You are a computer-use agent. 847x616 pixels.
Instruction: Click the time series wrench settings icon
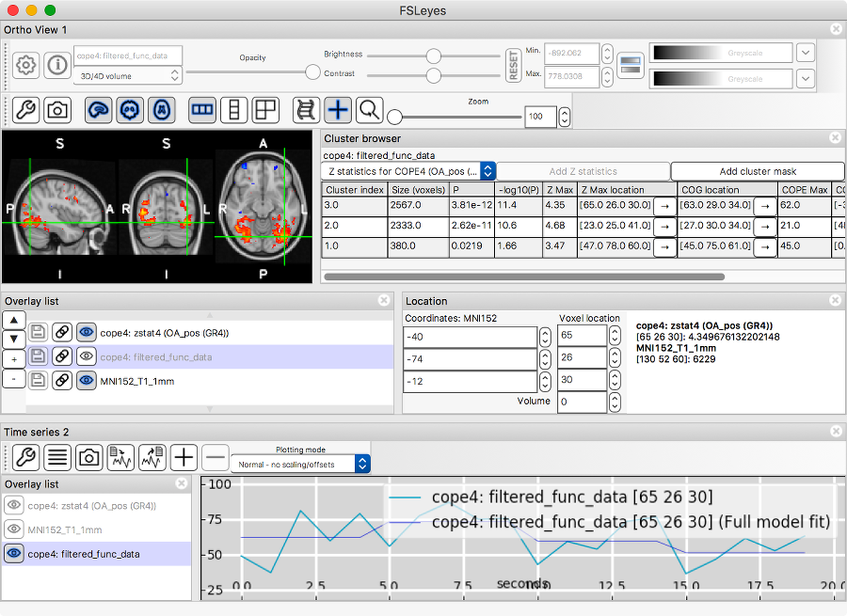click(25, 458)
